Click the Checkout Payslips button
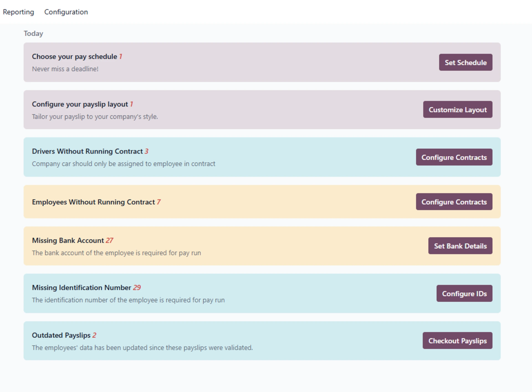The width and height of the screenshot is (532, 392). [457, 341]
